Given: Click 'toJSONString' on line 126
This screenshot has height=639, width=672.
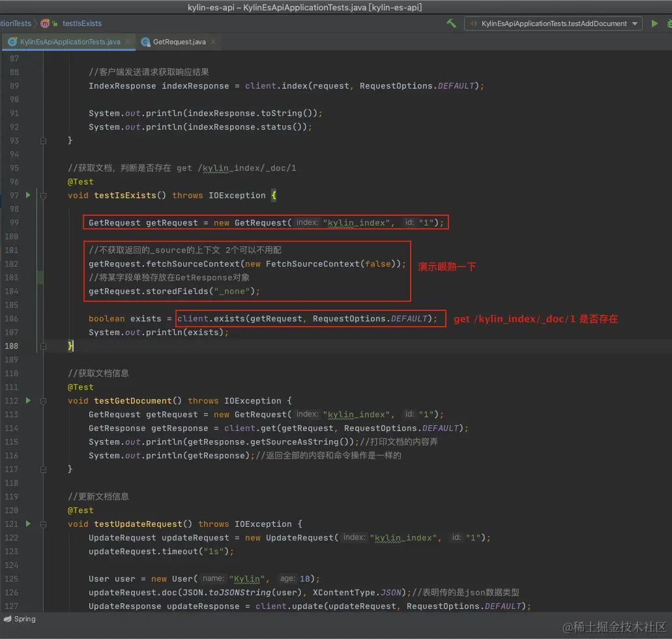Looking at the screenshot, I should click(240, 592).
